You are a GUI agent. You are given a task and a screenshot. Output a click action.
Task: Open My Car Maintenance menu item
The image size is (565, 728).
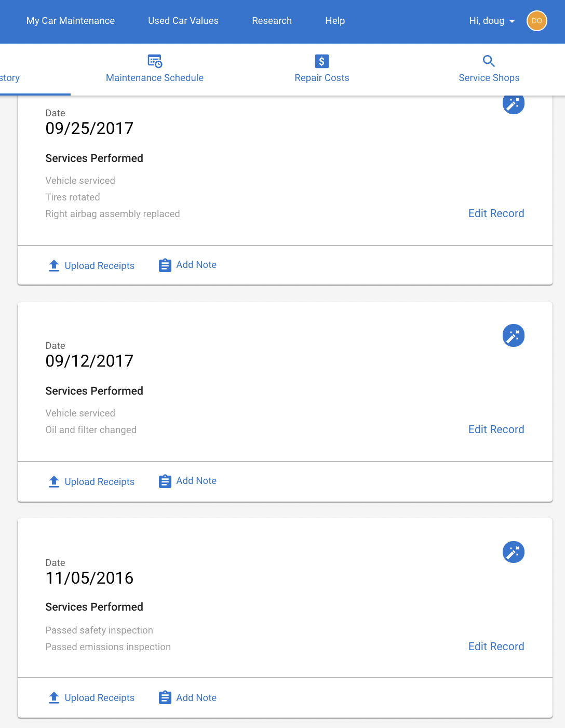71,21
